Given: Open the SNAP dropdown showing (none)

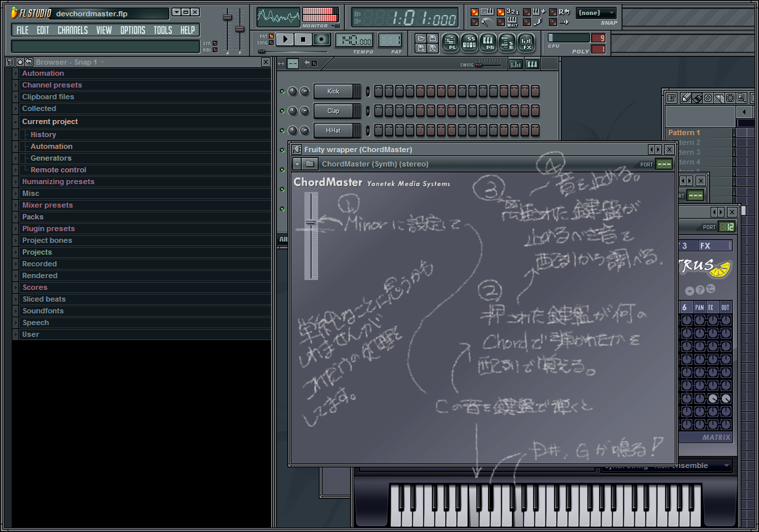Looking at the screenshot, I should pyautogui.click(x=596, y=13).
